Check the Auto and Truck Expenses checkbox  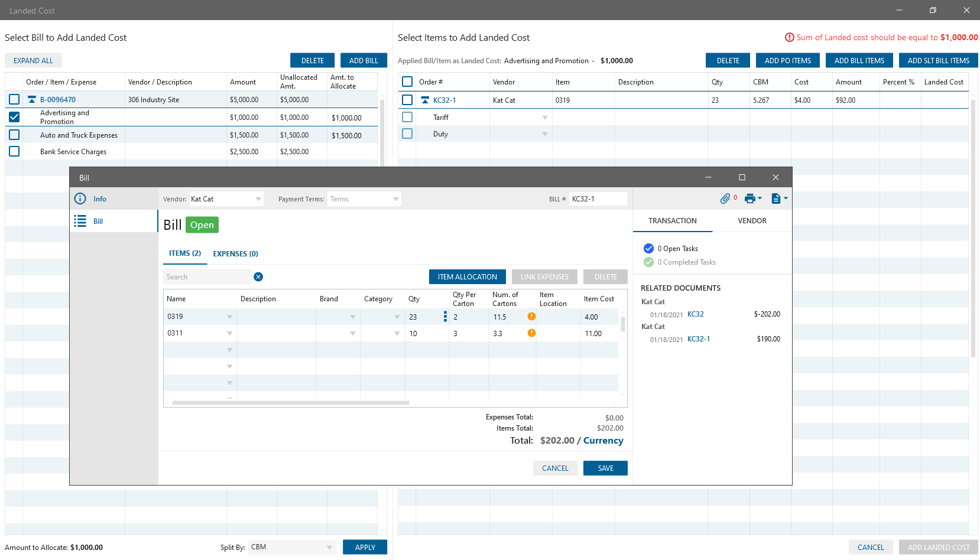(x=14, y=135)
